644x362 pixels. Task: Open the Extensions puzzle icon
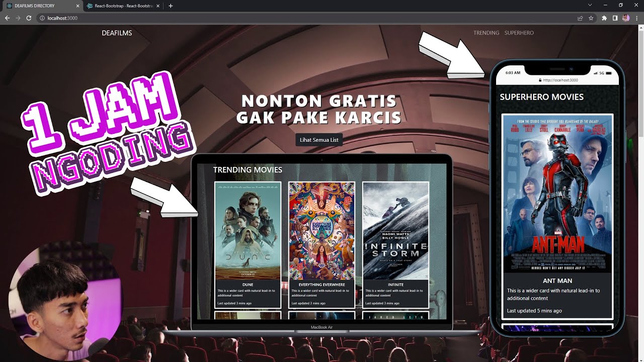point(604,18)
